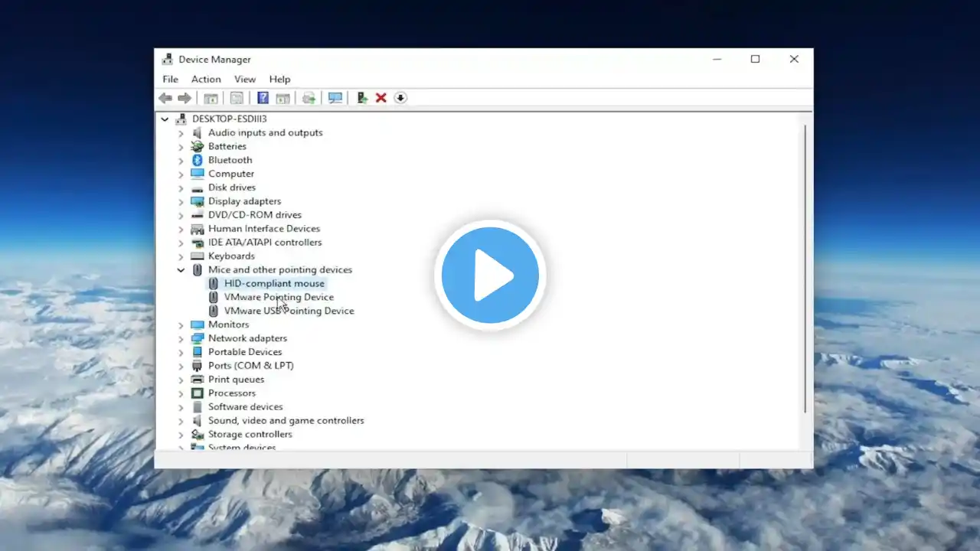Toggle the Show/Hide Action Pane toolbar icon
The height and width of the screenshot is (551, 980).
283,98
